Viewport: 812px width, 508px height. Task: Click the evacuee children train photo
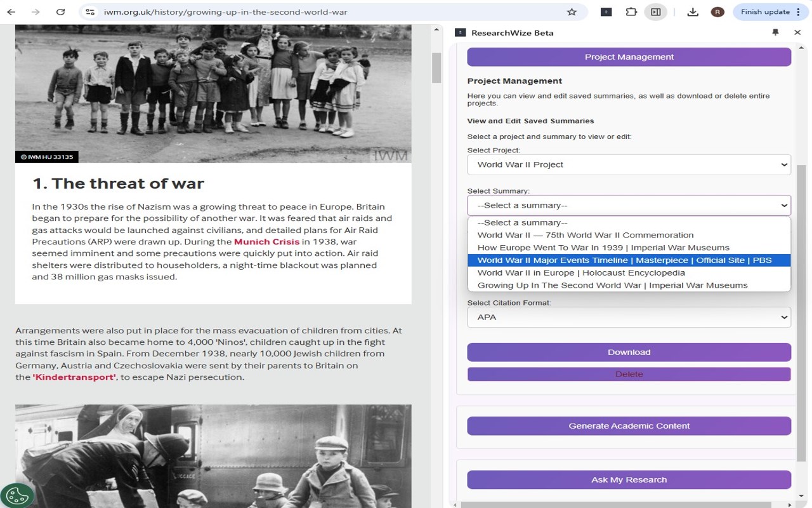(213, 456)
